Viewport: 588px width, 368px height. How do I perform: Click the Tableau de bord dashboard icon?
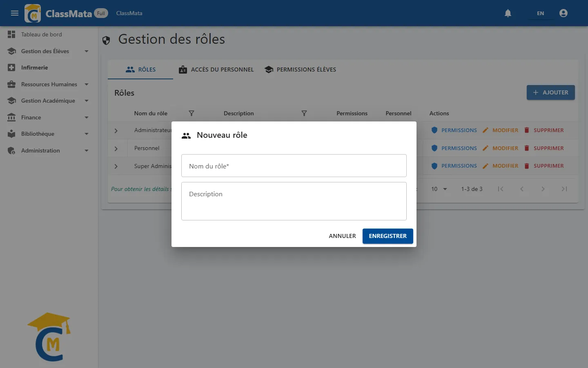(11, 34)
